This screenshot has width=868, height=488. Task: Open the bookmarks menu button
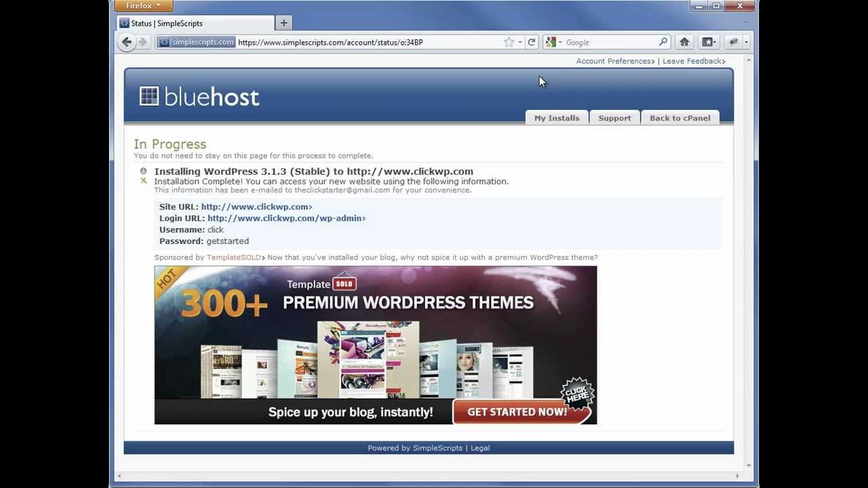tap(708, 42)
